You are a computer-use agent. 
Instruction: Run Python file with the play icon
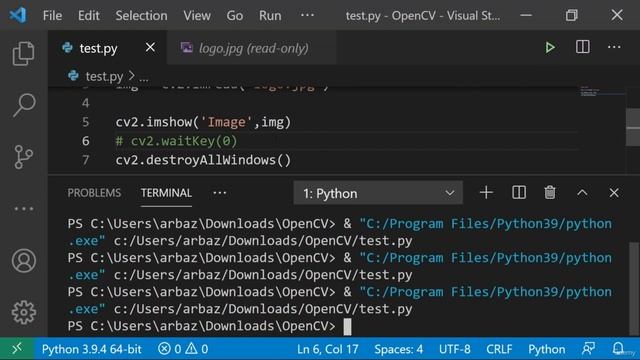[x=550, y=47]
